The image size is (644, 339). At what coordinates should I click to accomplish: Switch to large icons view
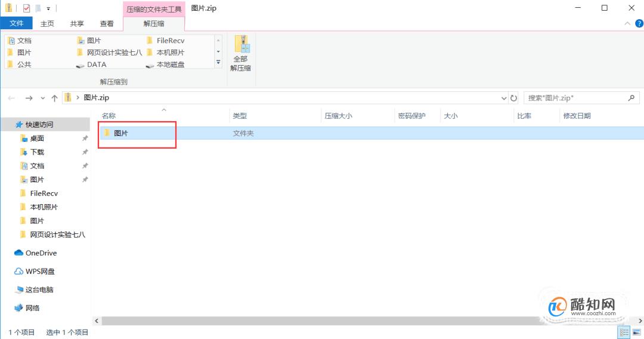coord(637,332)
